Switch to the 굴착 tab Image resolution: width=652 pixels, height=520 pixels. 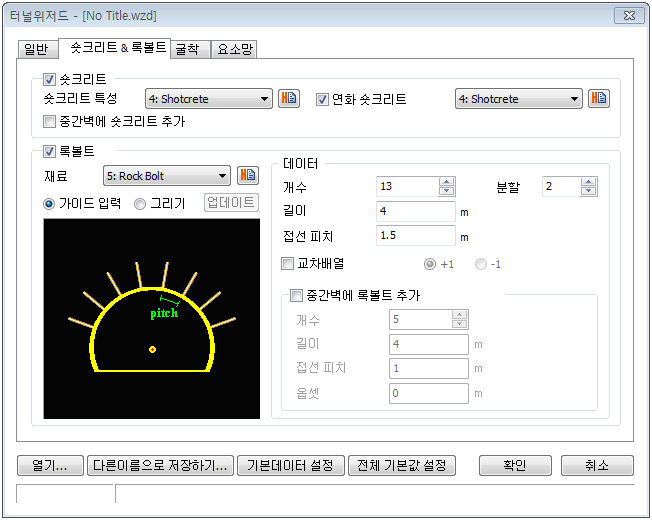point(190,49)
